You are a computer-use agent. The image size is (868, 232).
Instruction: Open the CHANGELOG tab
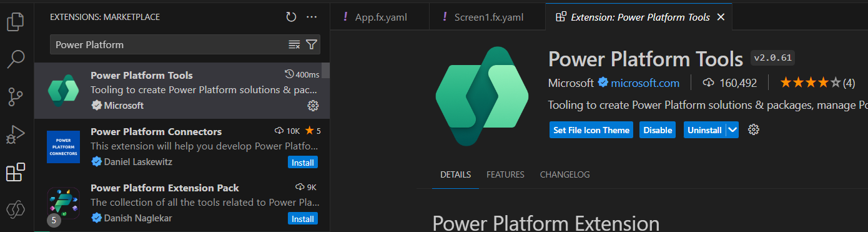(565, 174)
